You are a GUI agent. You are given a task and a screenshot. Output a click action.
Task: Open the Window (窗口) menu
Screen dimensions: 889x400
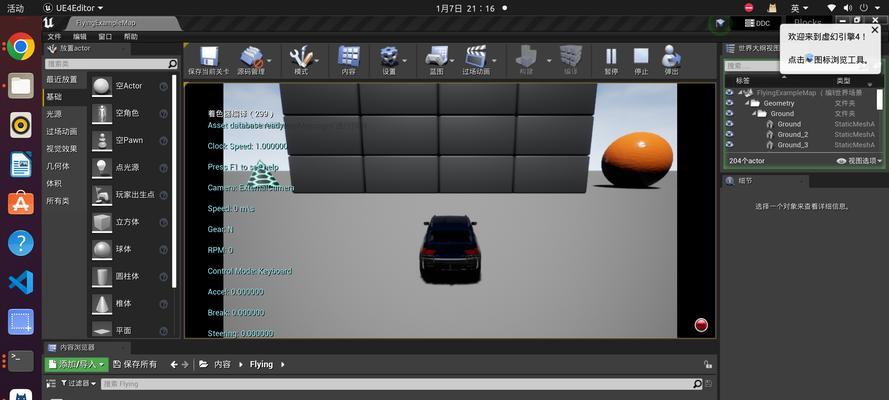(x=105, y=36)
